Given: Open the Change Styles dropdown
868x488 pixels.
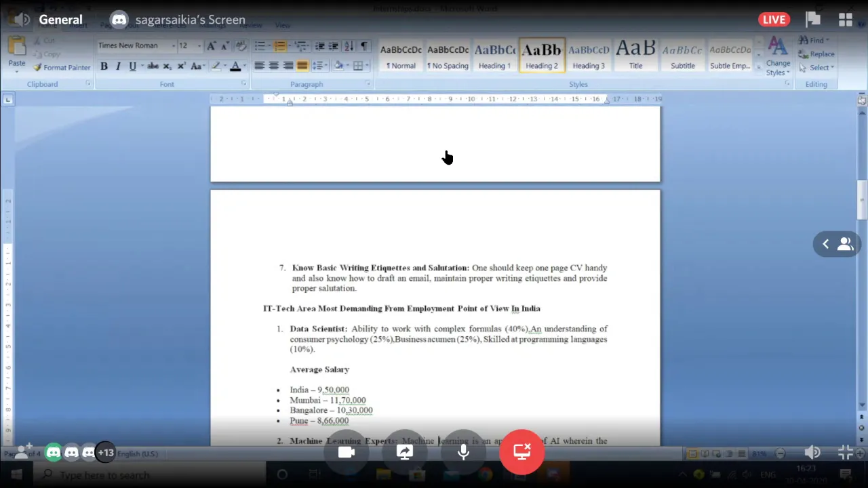Looking at the screenshot, I should [x=778, y=56].
